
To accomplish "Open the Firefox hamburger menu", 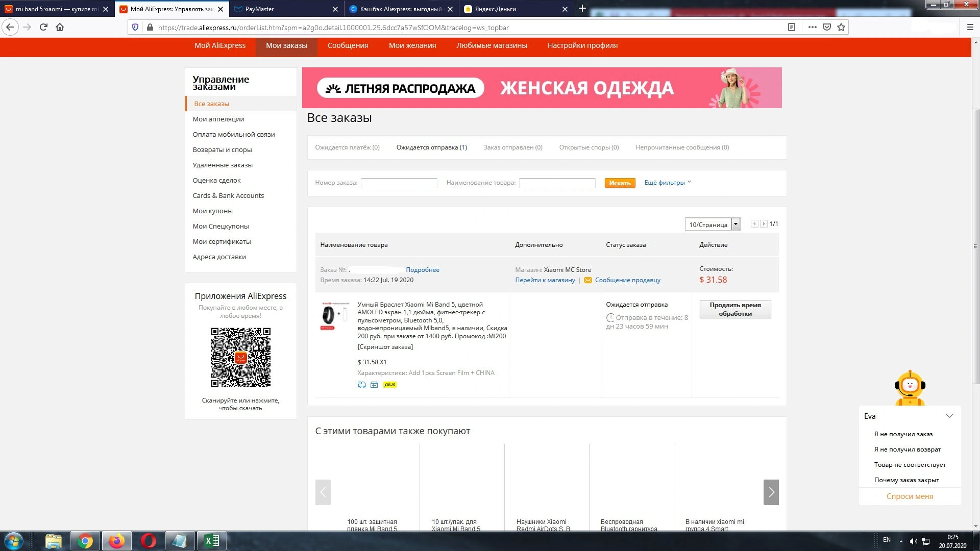I will point(970,28).
